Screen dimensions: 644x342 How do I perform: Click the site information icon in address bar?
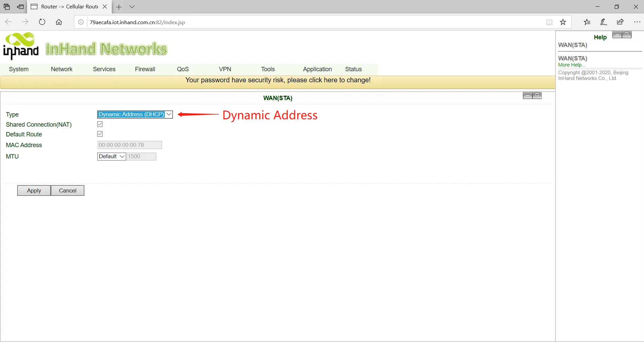(81, 22)
